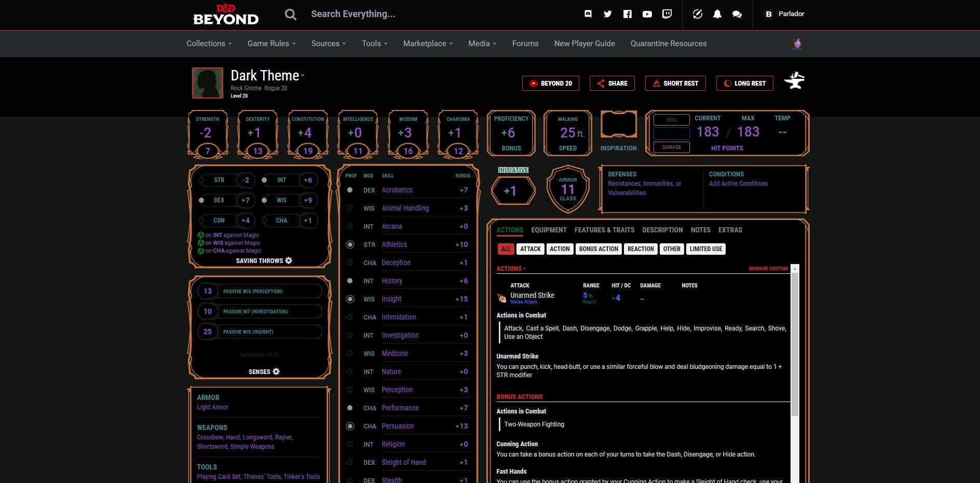Switch to the Features & Traits tab
The image size is (980, 483).
604,230
